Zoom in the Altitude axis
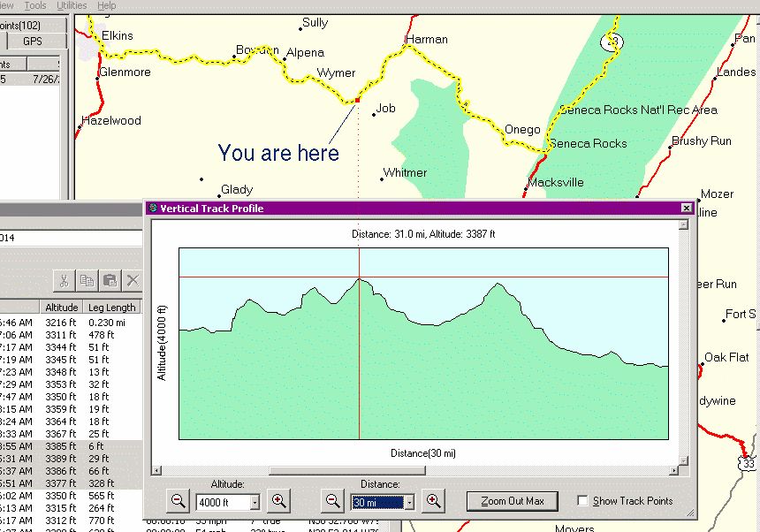This screenshot has width=760, height=532. click(278, 501)
